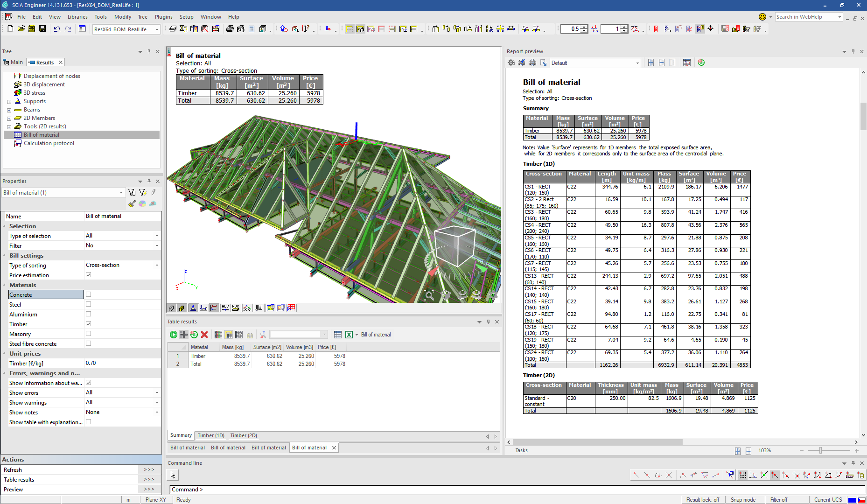Viewport: 867px width, 504px height.
Task: Enable the Concrete material checkbox
Action: tap(89, 294)
